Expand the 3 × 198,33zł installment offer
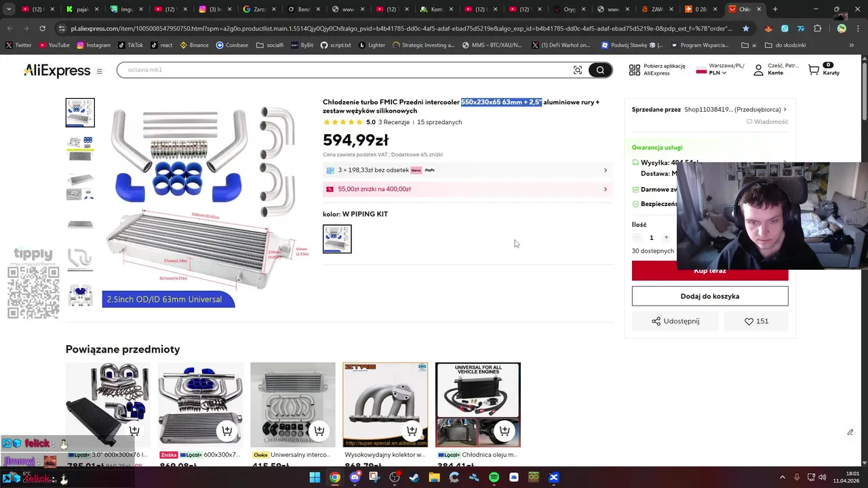The image size is (868, 488). [x=468, y=170]
